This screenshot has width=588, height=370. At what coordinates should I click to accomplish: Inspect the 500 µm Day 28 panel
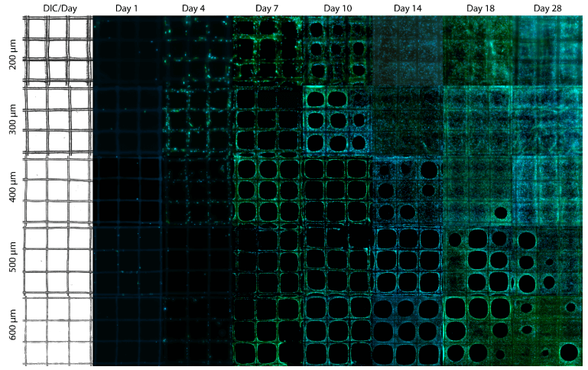pos(548,261)
